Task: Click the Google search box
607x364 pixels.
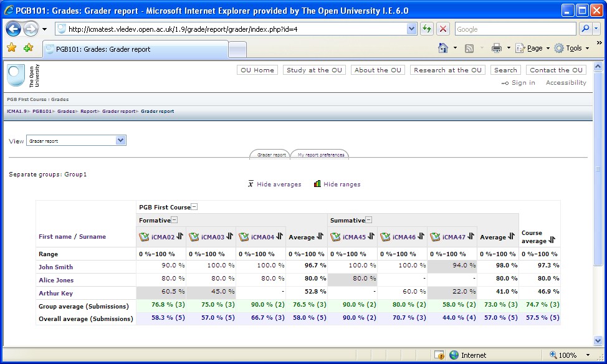Action: click(x=516, y=29)
